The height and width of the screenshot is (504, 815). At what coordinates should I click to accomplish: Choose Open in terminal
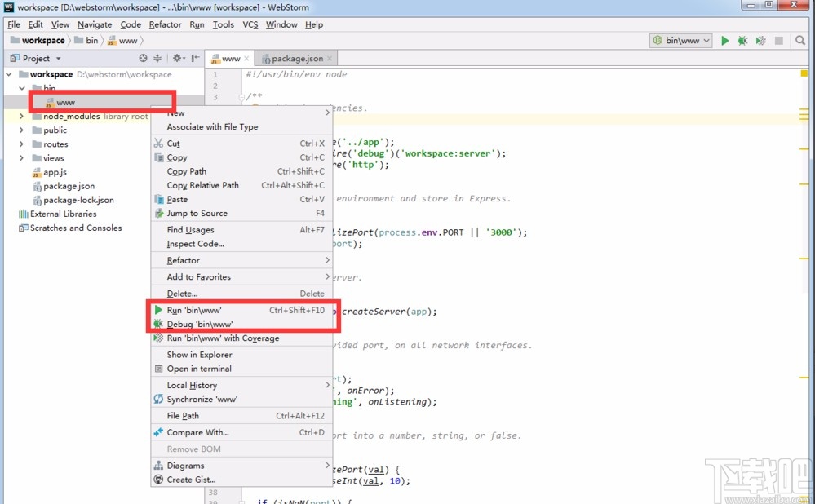[x=241, y=369]
